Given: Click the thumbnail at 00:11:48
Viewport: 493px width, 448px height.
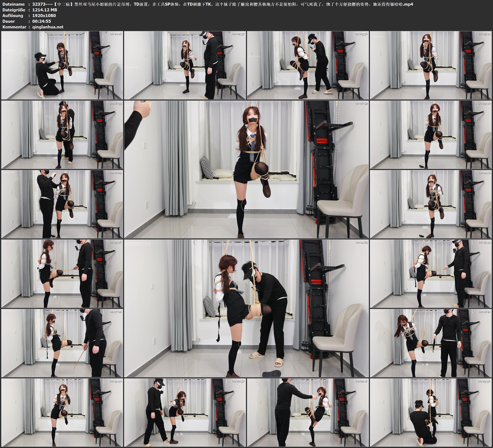Looking at the screenshot, I should pos(431,204).
